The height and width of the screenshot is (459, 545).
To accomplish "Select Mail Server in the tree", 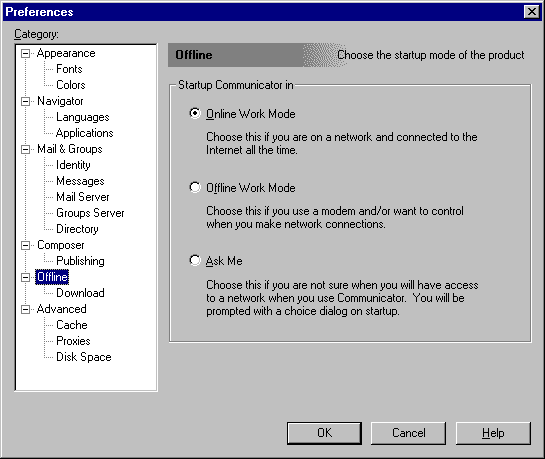I will click(x=83, y=197).
